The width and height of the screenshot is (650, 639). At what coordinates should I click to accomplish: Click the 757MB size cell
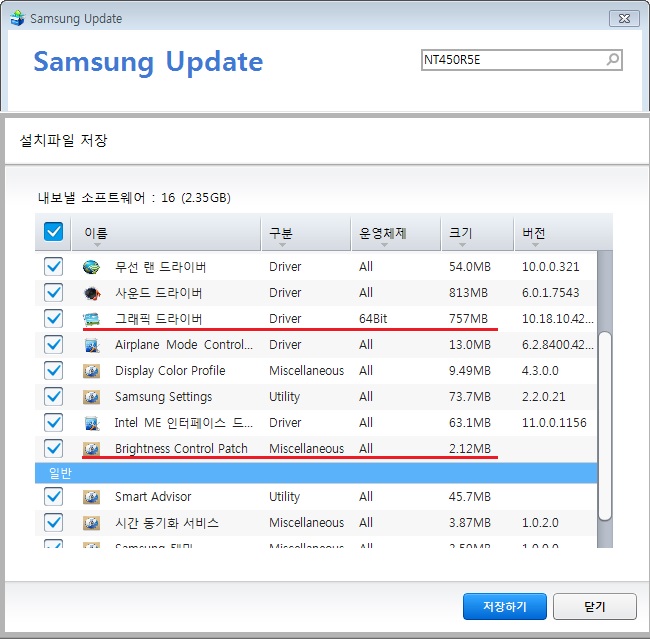(468, 319)
